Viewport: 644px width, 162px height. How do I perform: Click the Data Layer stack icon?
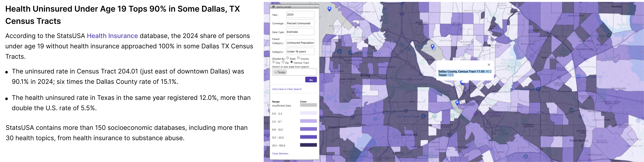click(274, 7)
